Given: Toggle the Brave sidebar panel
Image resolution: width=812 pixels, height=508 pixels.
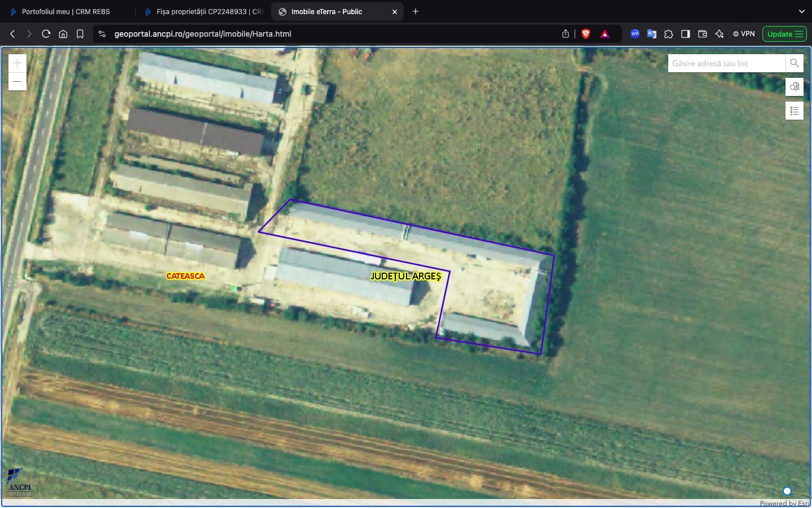Looking at the screenshot, I should pos(686,34).
